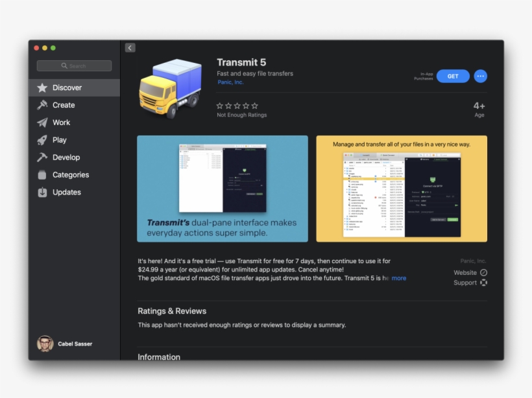Go back using the back arrow

(130, 47)
